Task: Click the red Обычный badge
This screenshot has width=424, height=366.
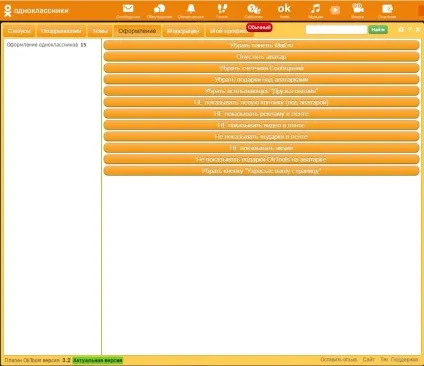Action: 259,27
